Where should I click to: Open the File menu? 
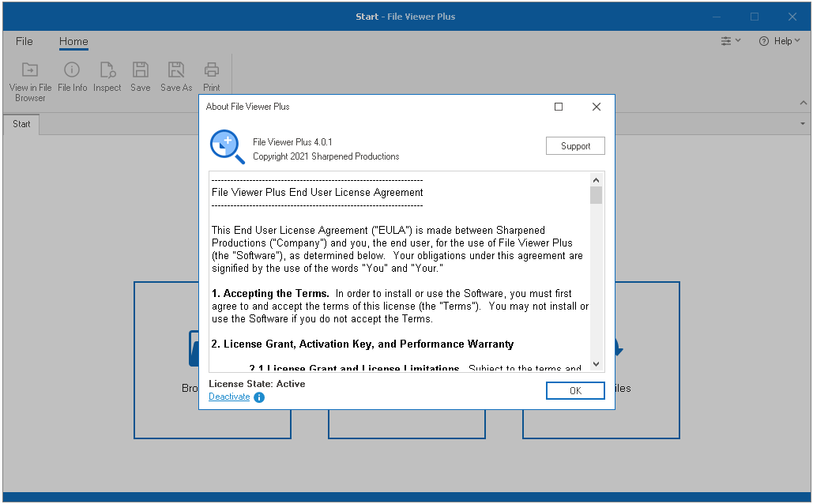pos(24,41)
